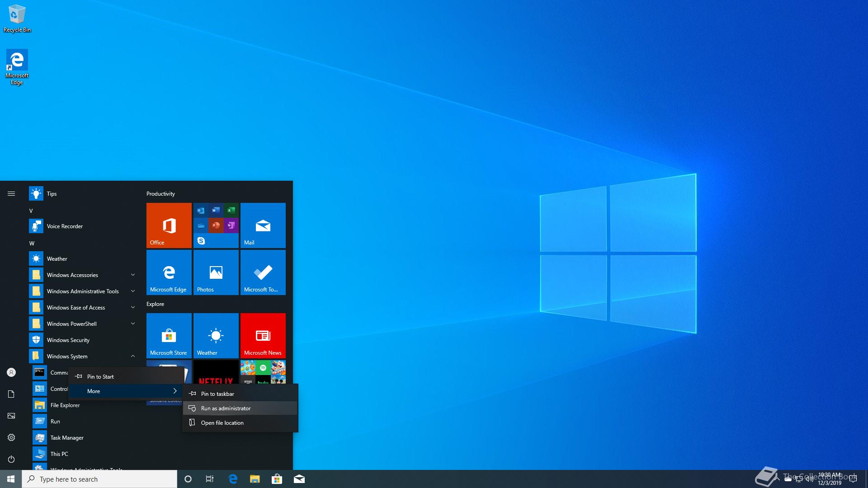868x488 pixels.
Task: Open the Photos tile
Action: 216,272
